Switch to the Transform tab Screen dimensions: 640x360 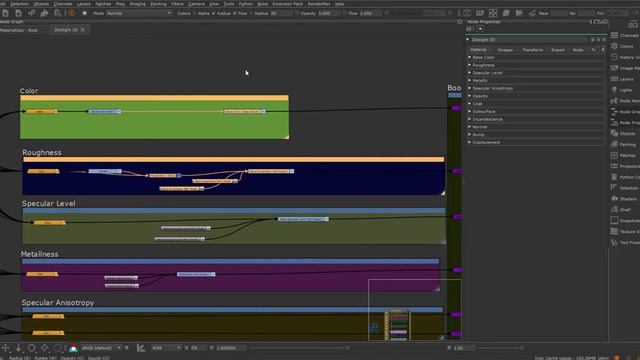(x=533, y=50)
